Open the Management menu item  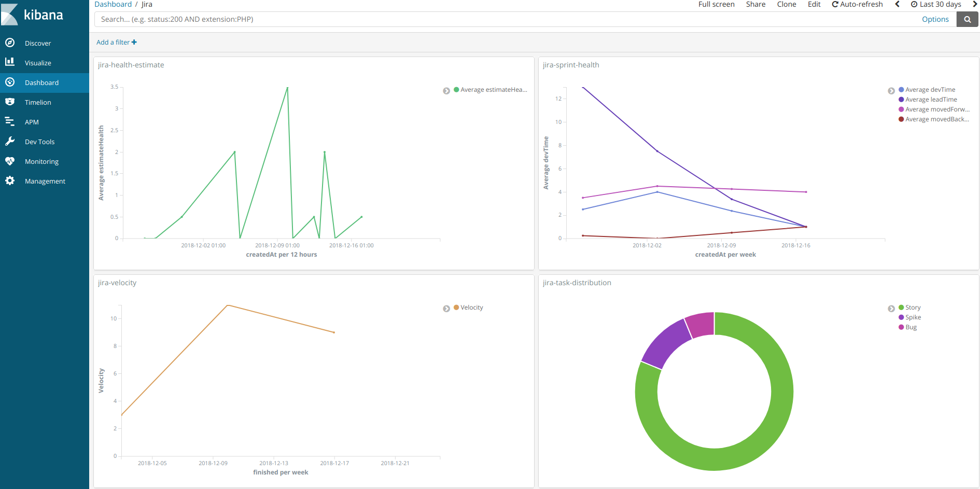click(x=45, y=181)
